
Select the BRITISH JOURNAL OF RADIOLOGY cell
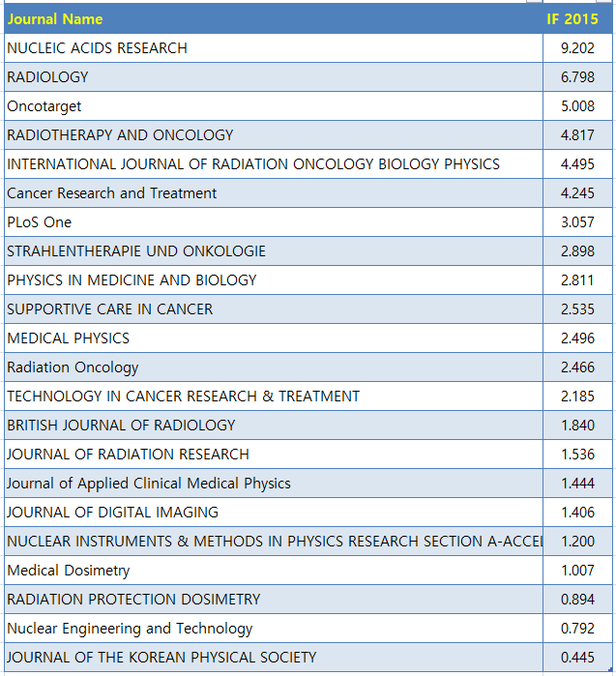[274, 426]
